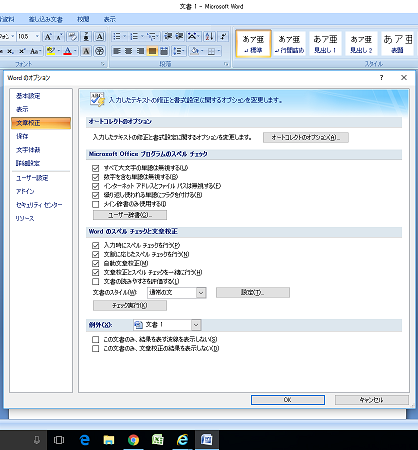418x450 pixels.
Task: Click the bullet list icon
Action: tap(117, 36)
